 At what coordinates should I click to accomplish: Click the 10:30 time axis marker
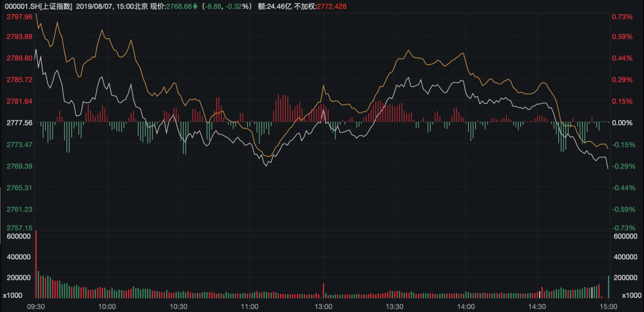point(178,306)
